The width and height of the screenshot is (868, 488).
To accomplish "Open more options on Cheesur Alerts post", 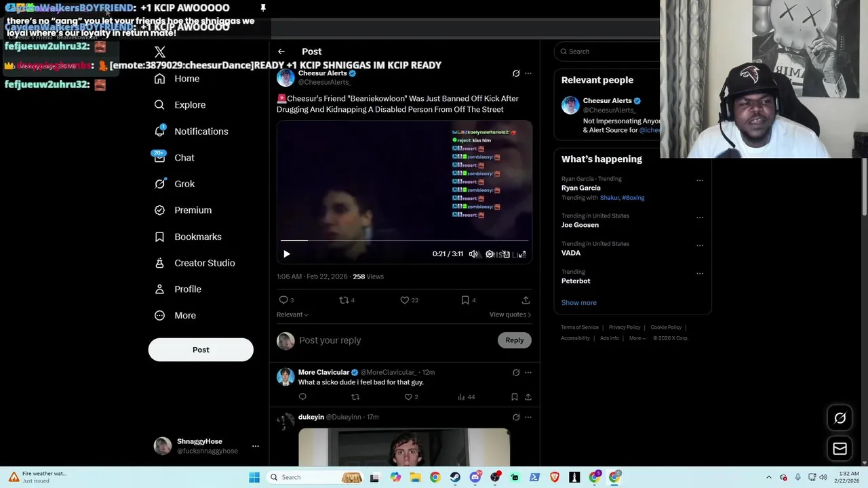I will (528, 73).
